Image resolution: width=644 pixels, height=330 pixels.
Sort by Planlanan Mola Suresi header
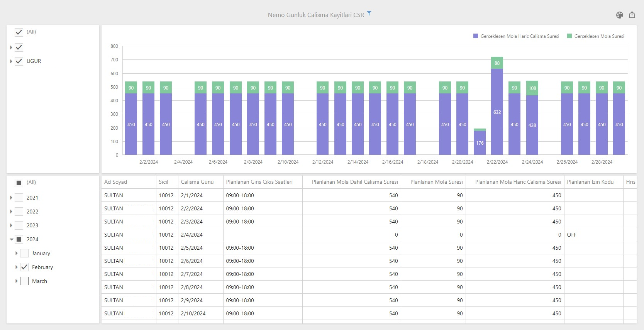[x=433, y=182]
